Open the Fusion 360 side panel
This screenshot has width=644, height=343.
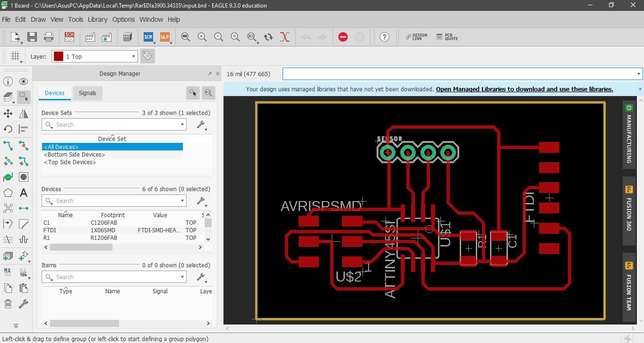pyautogui.click(x=629, y=211)
